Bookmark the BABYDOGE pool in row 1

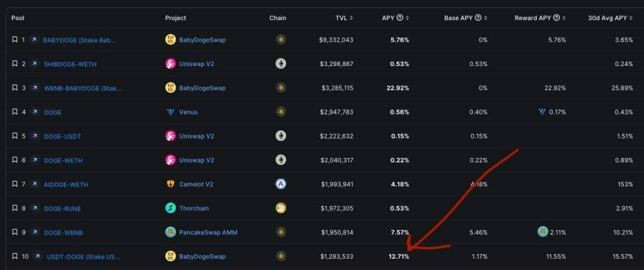pyautogui.click(x=15, y=40)
